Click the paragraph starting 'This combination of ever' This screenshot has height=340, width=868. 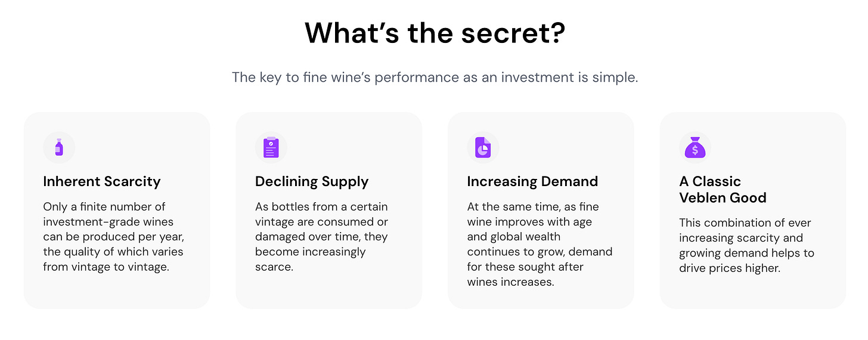pyautogui.click(x=746, y=245)
